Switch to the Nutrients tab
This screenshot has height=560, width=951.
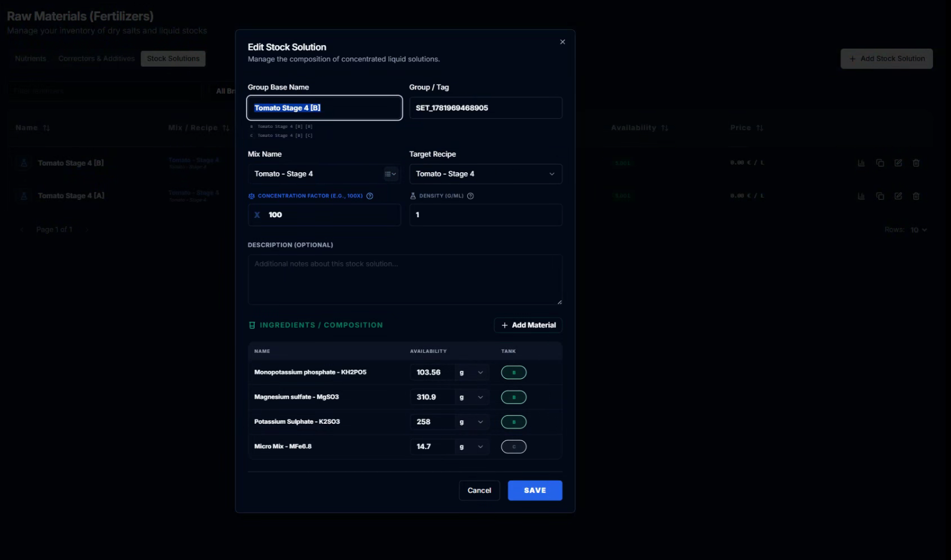(x=31, y=59)
